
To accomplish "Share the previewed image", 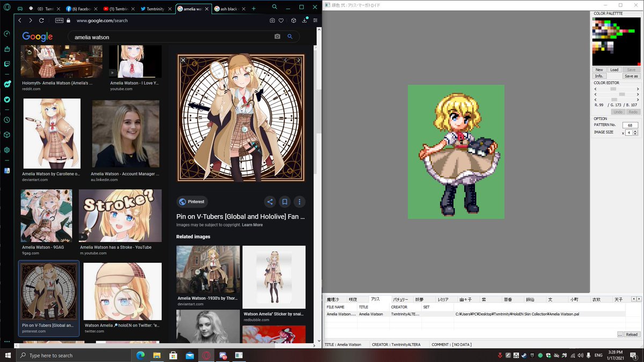I will (270, 202).
